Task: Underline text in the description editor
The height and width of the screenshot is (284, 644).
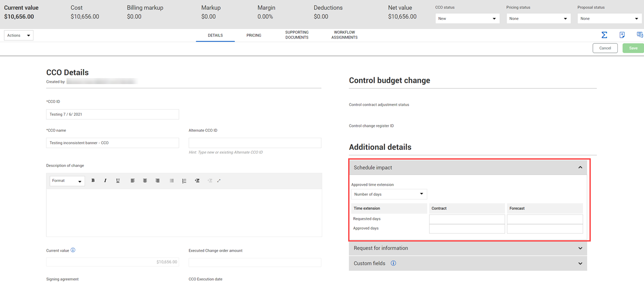Action: coord(118,181)
